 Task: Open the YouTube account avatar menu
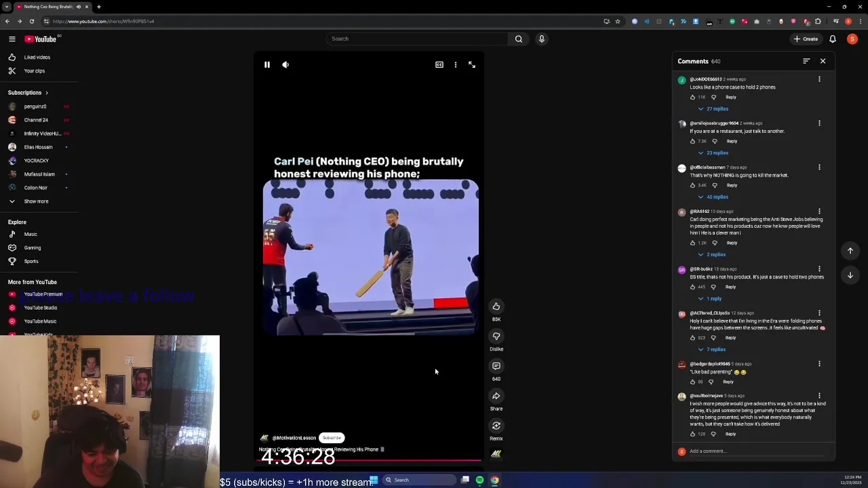pyautogui.click(x=852, y=39)
